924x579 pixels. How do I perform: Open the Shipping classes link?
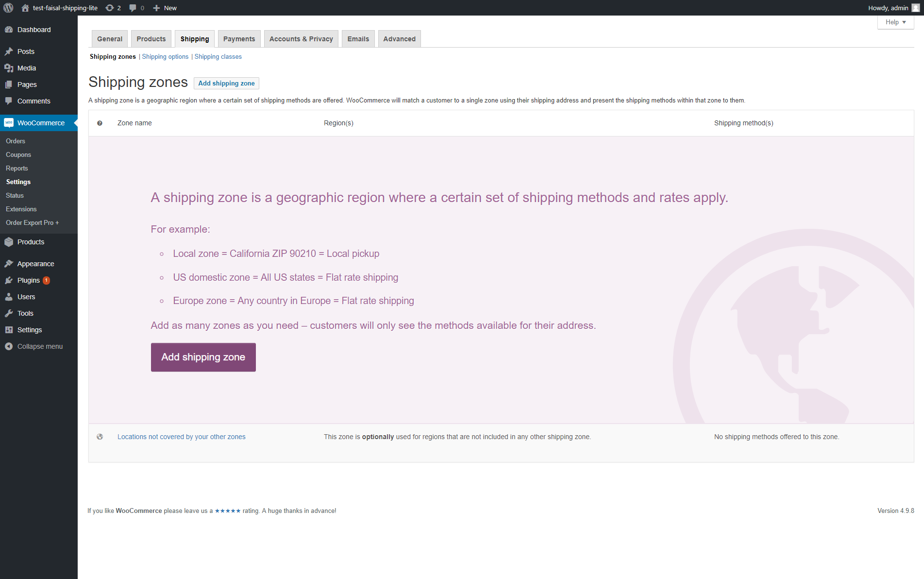[x=218, y=57]
